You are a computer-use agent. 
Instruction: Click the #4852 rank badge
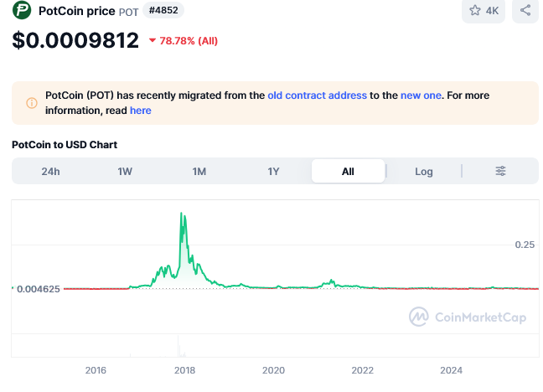(163, 10)
